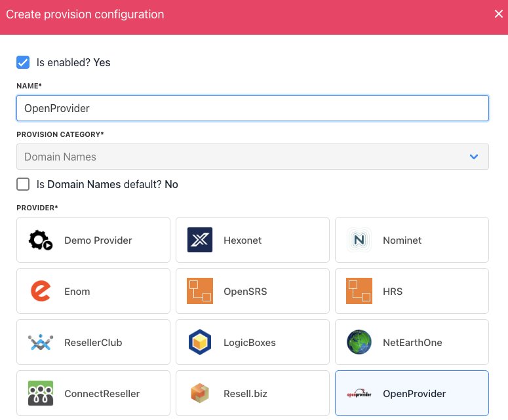Click the 'Create provision configuration' title
Viewport: 508px width, 420px height.
85,14
